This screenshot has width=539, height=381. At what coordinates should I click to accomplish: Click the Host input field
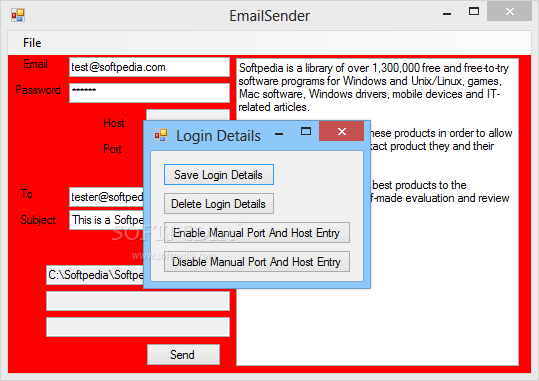(188, 115)
